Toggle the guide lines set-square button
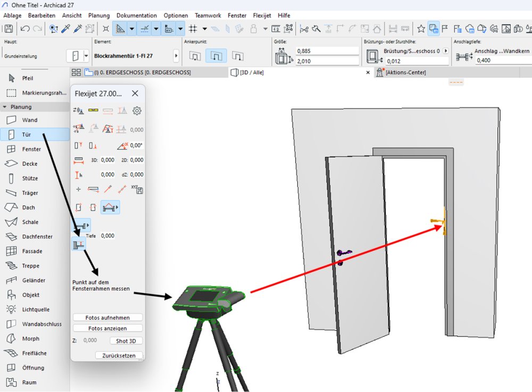 coord(120,29)
